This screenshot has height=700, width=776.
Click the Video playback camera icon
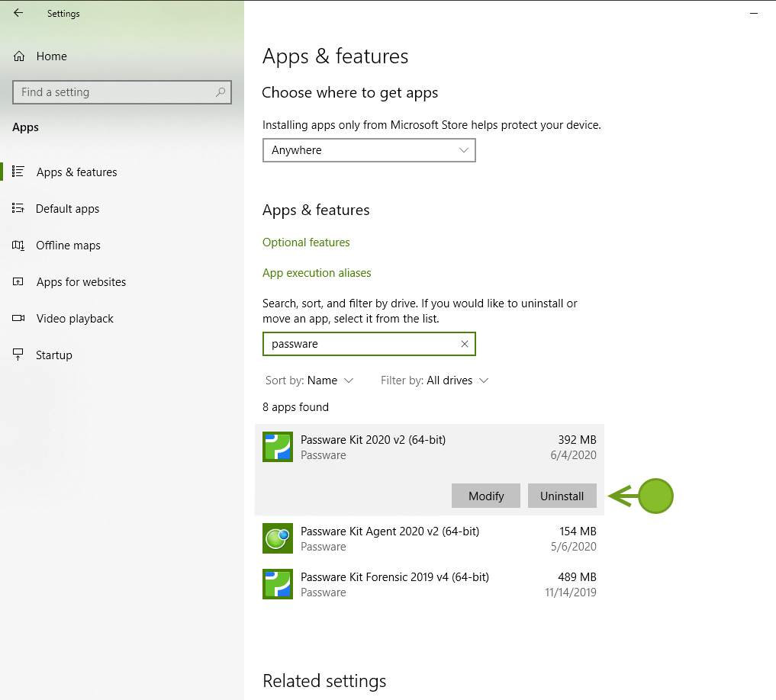click(18, 318)
